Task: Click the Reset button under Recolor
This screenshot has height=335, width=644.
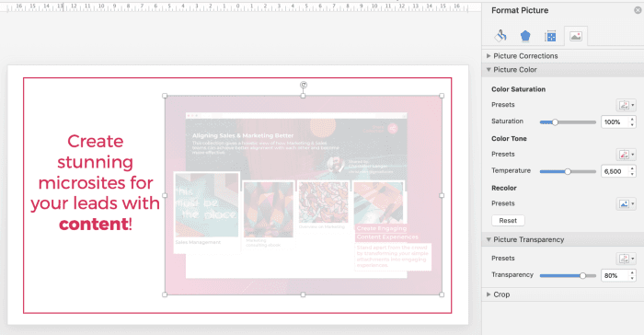Action: [508, 221]
